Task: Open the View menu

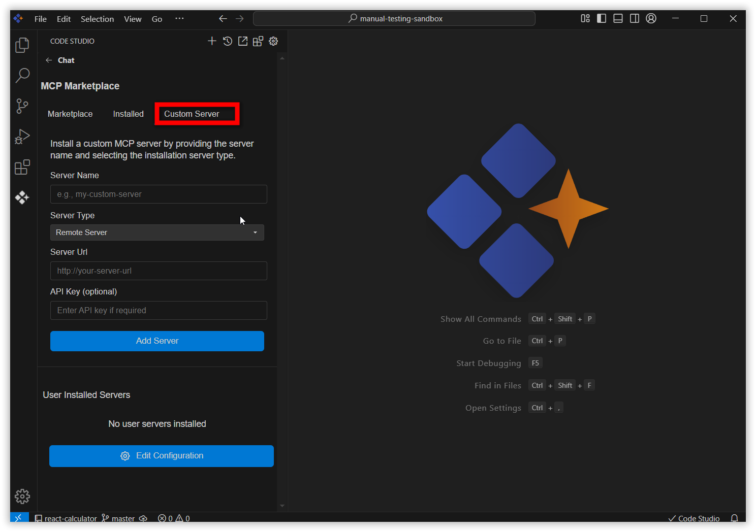Action: [x=133, y=19]
